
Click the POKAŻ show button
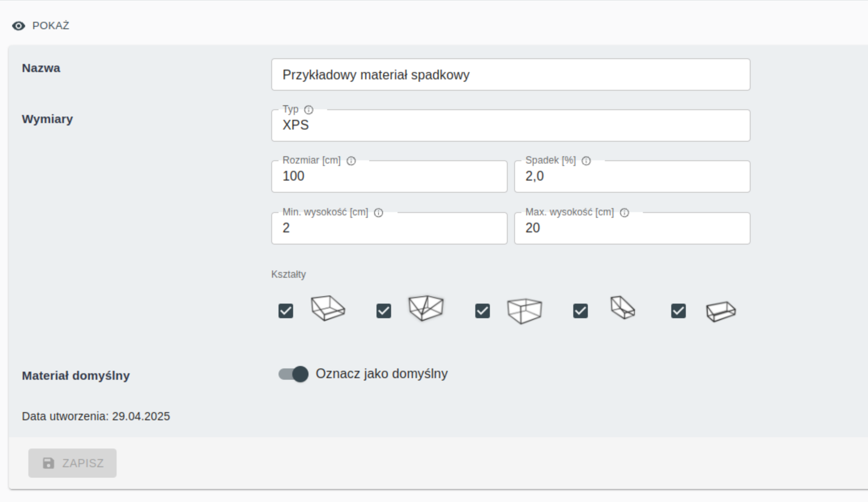click(40, 26)
